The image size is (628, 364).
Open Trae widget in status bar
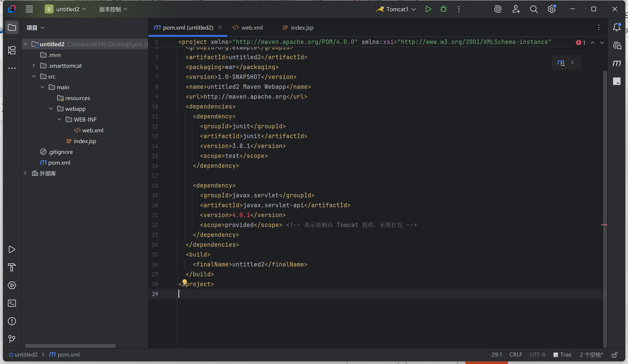point(562,355)
